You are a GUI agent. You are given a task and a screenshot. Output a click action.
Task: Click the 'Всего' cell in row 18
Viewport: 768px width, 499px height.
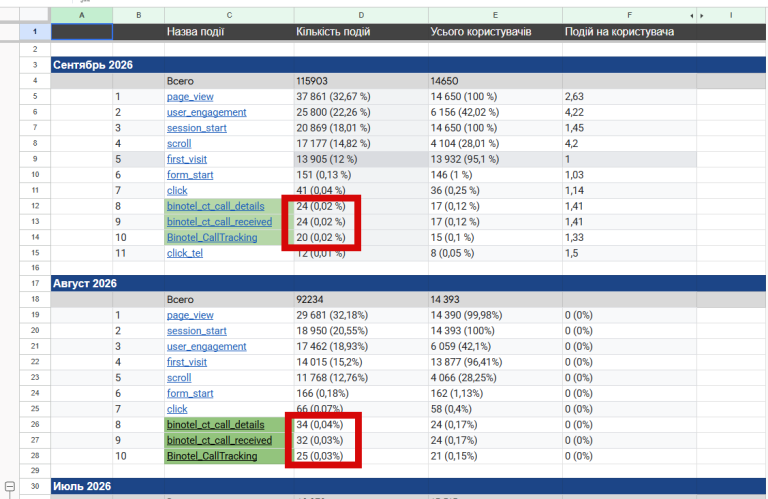pos(229,299)
